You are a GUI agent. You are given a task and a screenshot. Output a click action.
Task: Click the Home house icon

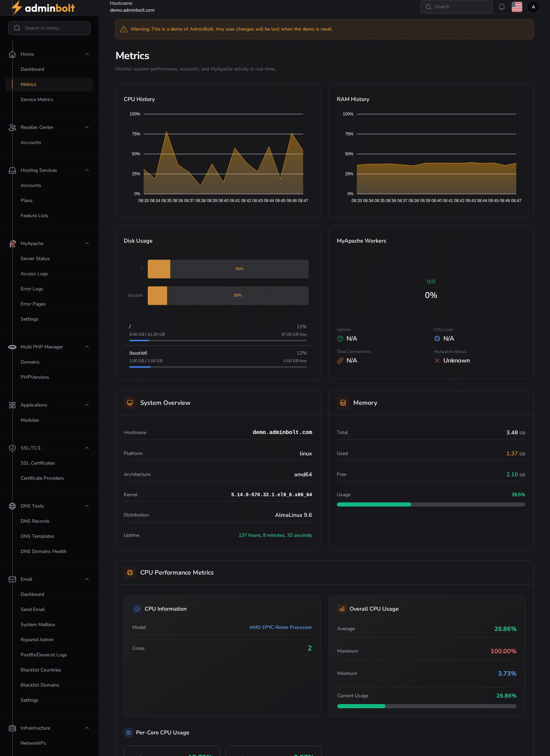click(x=12, y=54)
